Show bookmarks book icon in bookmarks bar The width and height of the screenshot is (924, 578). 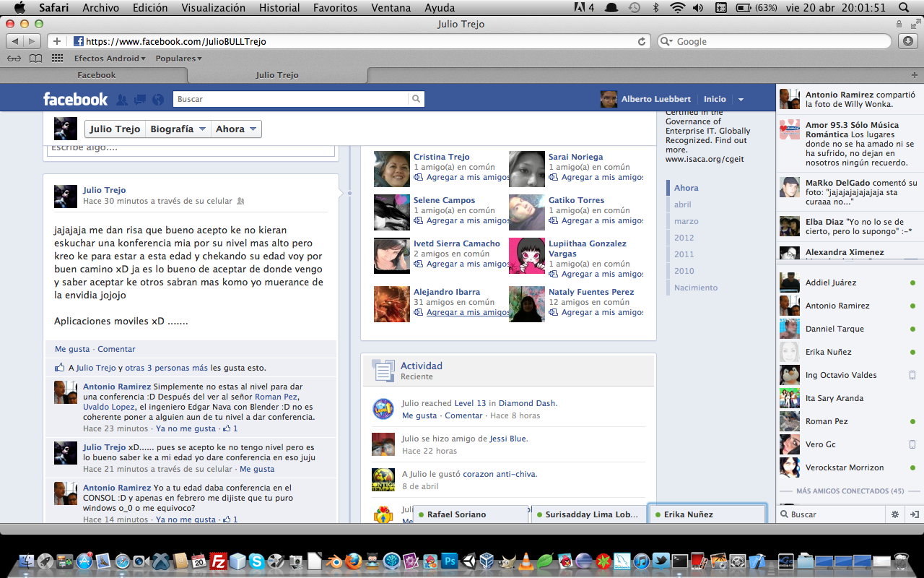(x=35, y=59)
